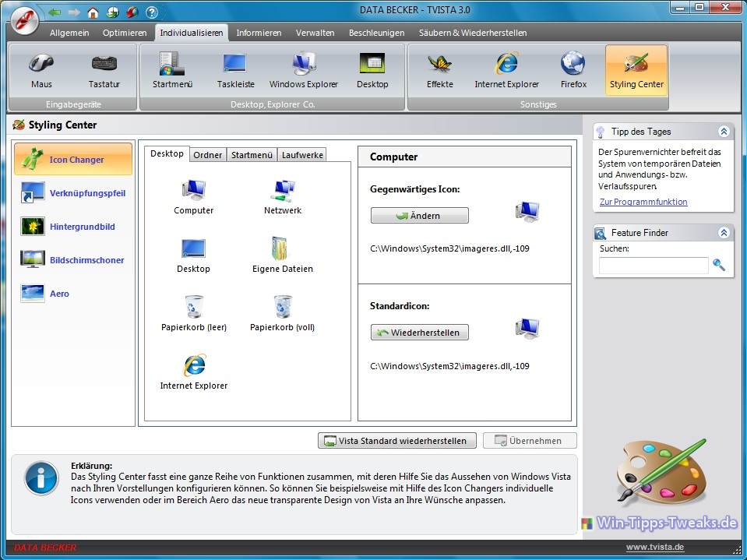Switch to the Optimieren menu tab

[125, 33]
